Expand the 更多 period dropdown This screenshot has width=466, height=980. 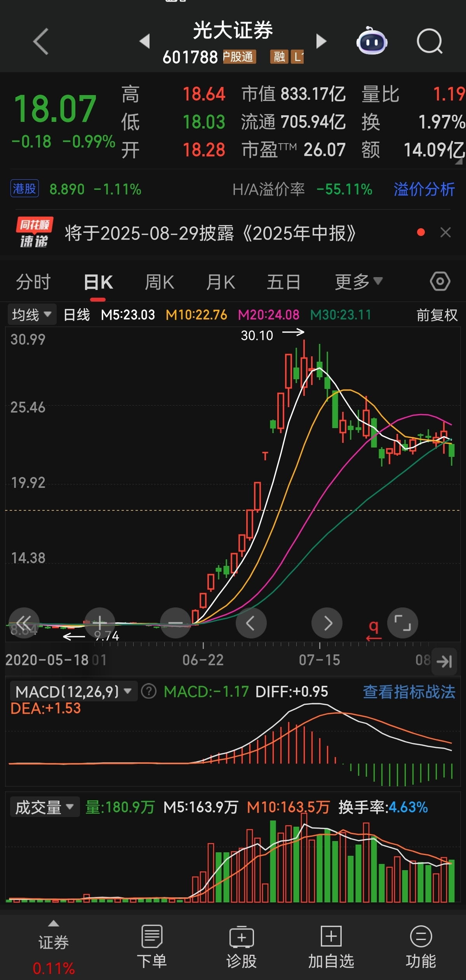pyautogui.click(x=358, y=282)
